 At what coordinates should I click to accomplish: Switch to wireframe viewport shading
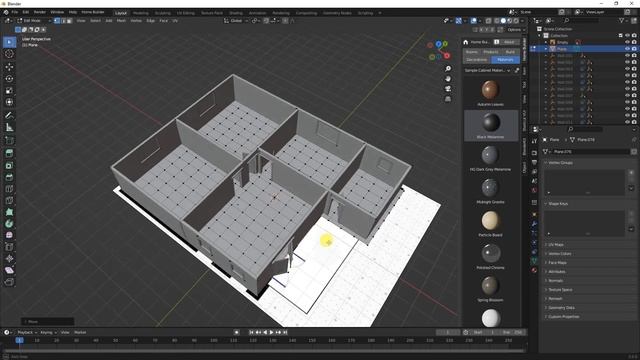pyautogui.click(x=497, y=20)
